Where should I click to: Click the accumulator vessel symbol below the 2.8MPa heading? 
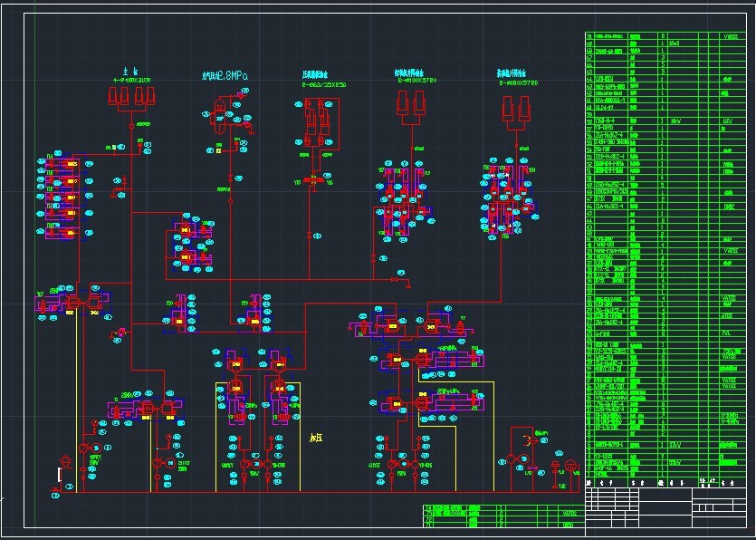[220, 116]
